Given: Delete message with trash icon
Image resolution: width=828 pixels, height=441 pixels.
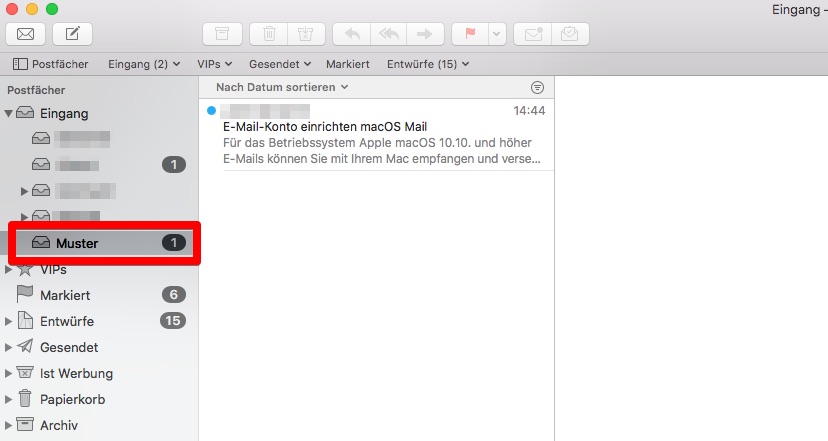Looking at the screenshot, I should pos(269,34).
